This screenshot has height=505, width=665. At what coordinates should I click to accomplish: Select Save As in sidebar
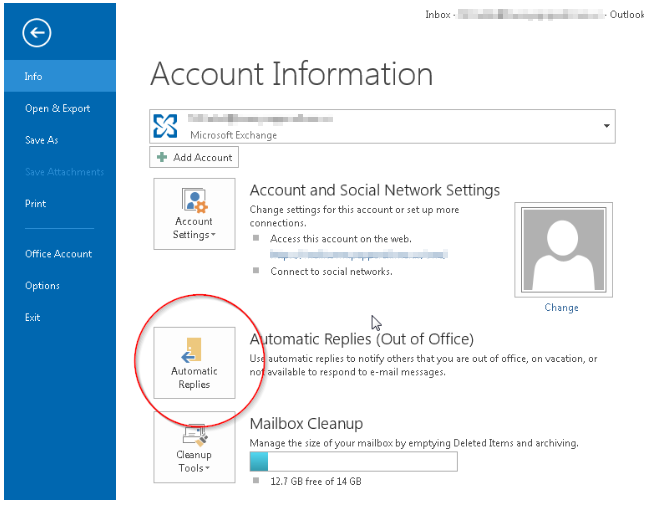42,140
